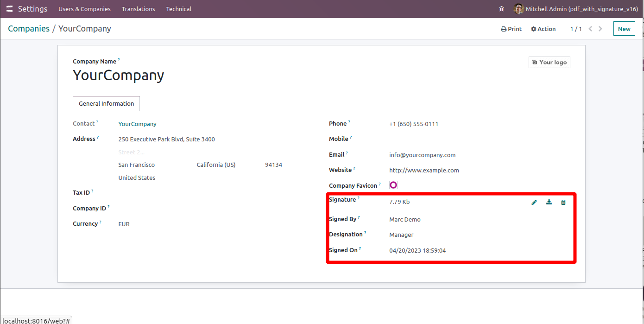The width and height of the screenshot is (644, 324).
Task: Go to previous record arrow
Action: pos(590,29)
